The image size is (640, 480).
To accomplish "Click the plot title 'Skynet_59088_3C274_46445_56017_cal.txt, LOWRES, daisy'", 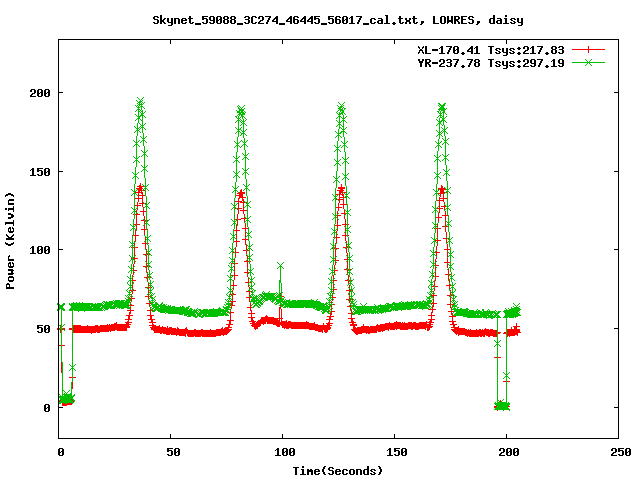I will (x=338, y=20).
